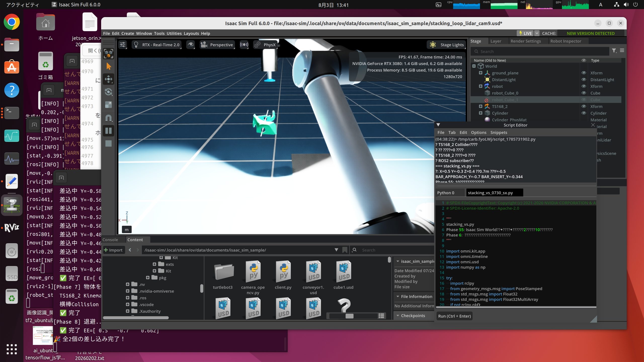Stop the simulation

click(108, 144)
